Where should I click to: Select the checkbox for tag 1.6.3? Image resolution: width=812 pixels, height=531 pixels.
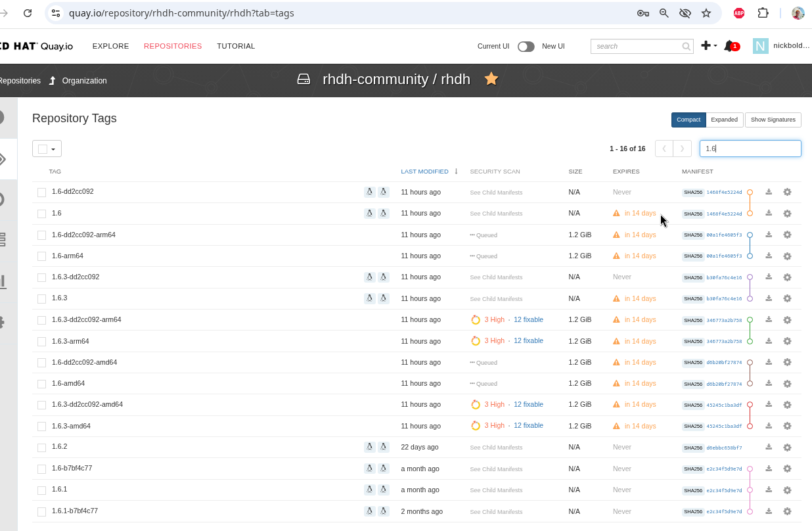(41, 298)
